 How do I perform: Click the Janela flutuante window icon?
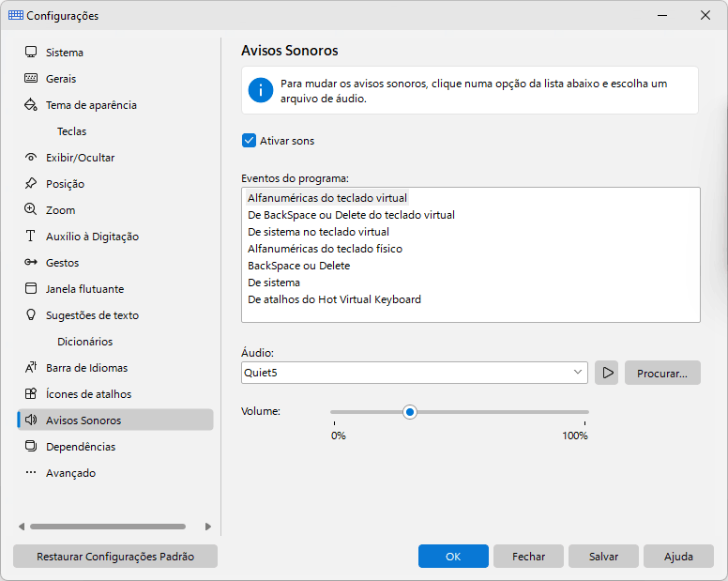coord(31,288)
